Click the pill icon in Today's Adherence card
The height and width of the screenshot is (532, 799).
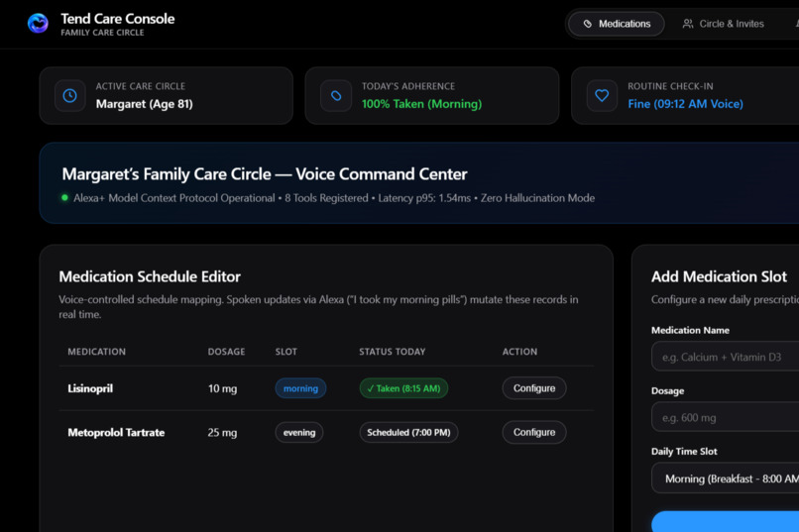(x=336, y=95)
